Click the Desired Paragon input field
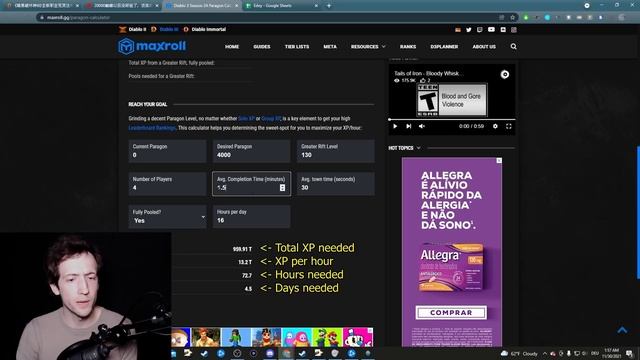This screenshot has width=640, height=360. (251, 151)
